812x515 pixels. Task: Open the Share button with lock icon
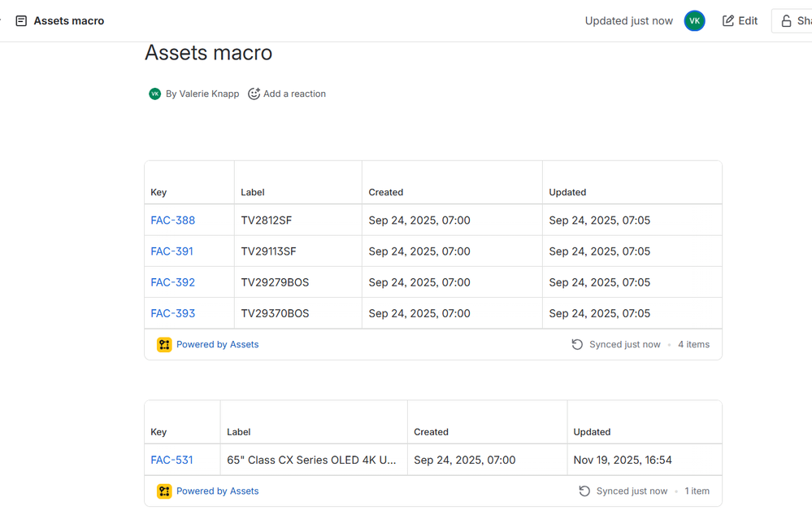[x=792, y=20]
